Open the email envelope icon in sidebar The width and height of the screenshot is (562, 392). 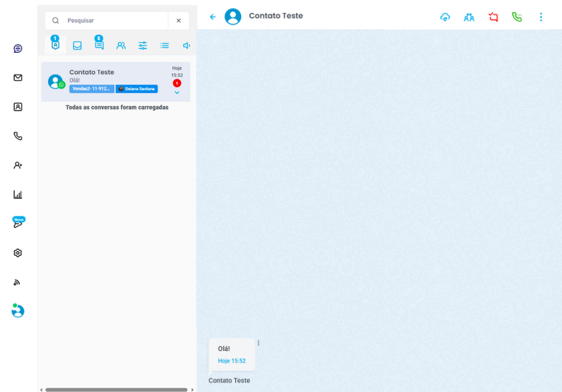pyautogui.click(x=18, y=78)
